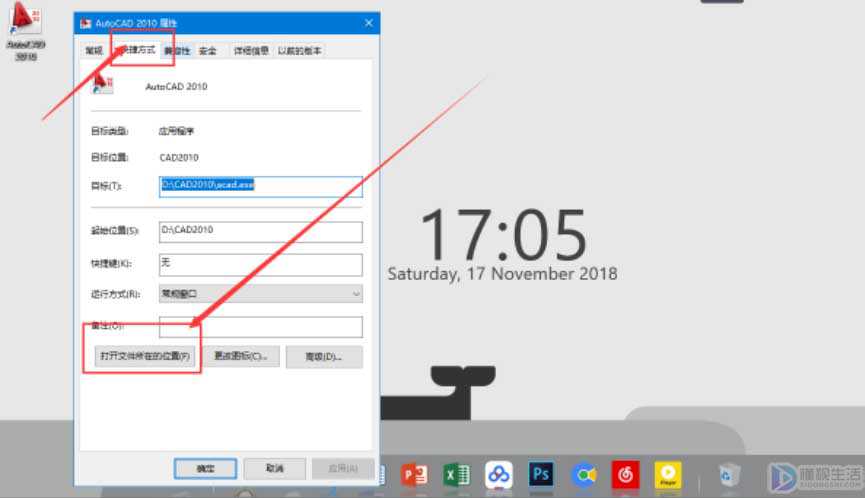Click the 高级(D)... button
This screenshot has height=498, width=865.
(324, 357)
